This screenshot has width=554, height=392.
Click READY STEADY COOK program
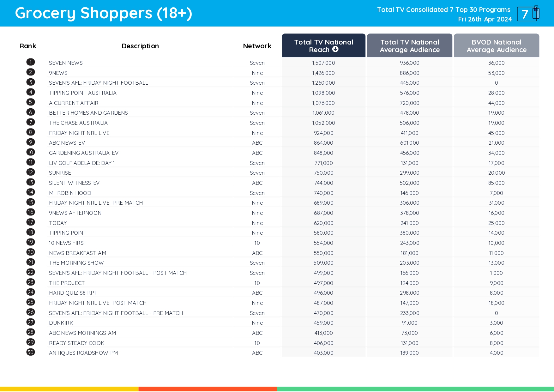point(77,343)
